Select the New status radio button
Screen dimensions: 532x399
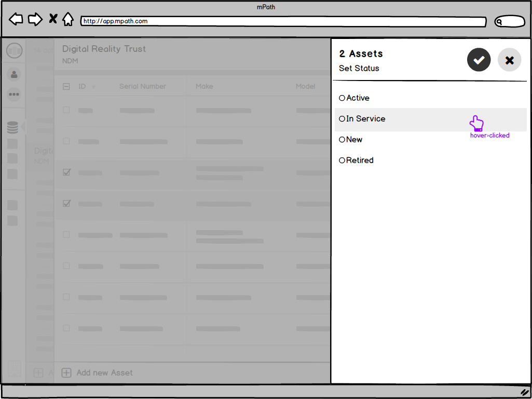[x=342, y=139]
